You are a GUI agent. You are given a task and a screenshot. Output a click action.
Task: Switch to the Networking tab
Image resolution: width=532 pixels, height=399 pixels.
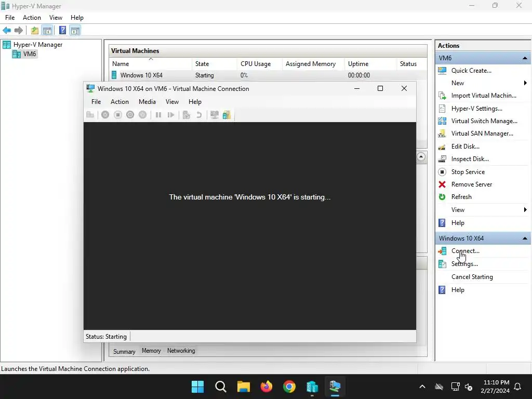pyautogui.click(x=181, y=351)
